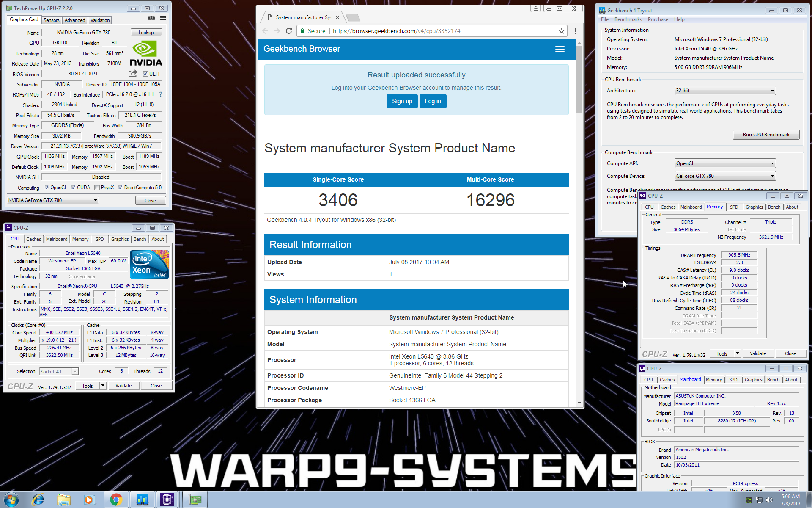Image resolution: width=812 pixels, height=508 pixels.
Task: Click the browser scrollbar down arrow
Action: 579,403
